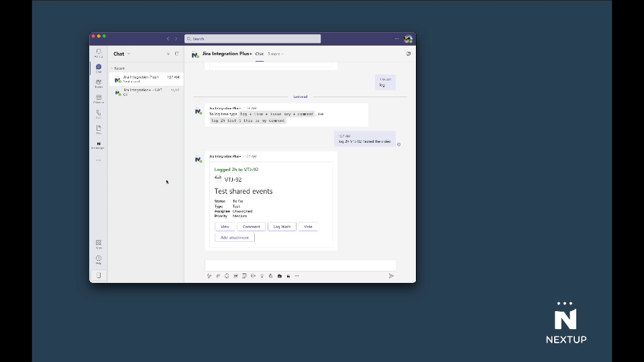Click the briefcase icon in compose toolbar
Viewport: 644px width, 362px height.
coord(280,276)
